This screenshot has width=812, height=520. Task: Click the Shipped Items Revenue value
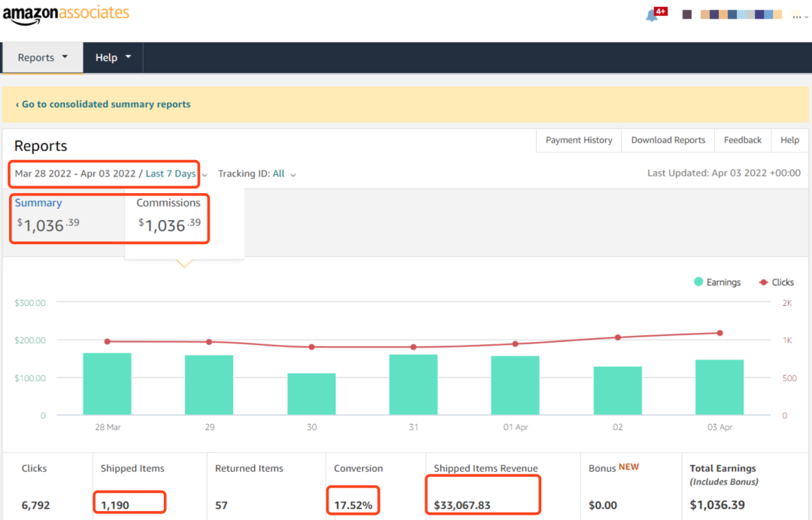pyautogui.click(x=462, y=505)
